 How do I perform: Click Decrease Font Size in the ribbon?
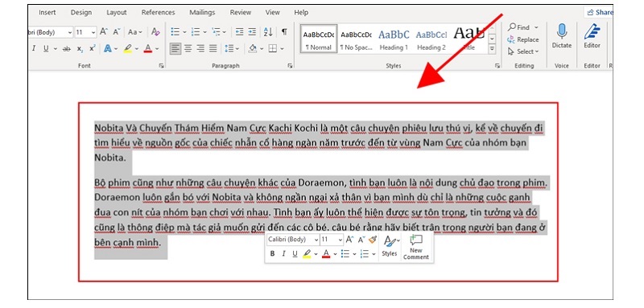click(117, 31)
